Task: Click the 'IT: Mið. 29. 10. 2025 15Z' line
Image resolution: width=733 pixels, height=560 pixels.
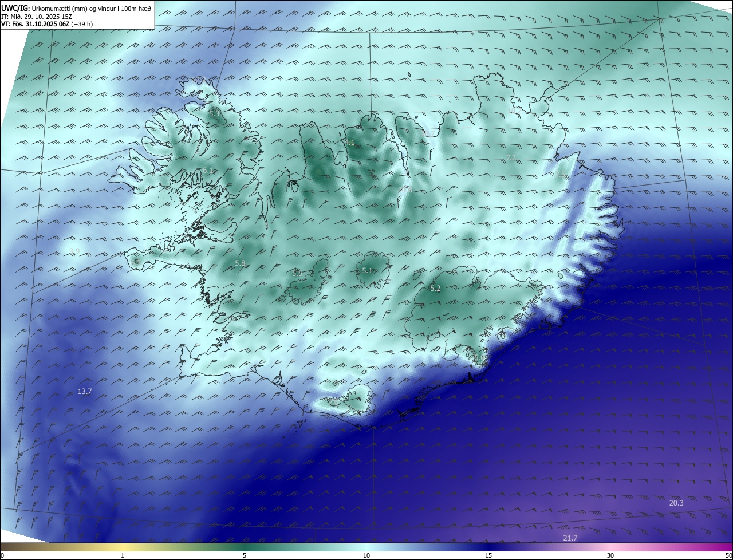Action: [37, 16]
